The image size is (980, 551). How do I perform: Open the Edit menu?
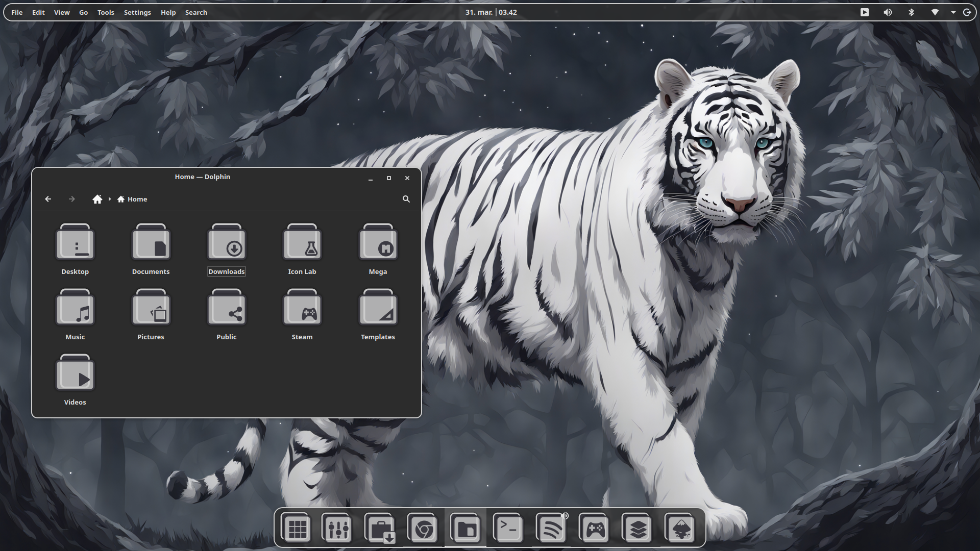tap(38, 12)
